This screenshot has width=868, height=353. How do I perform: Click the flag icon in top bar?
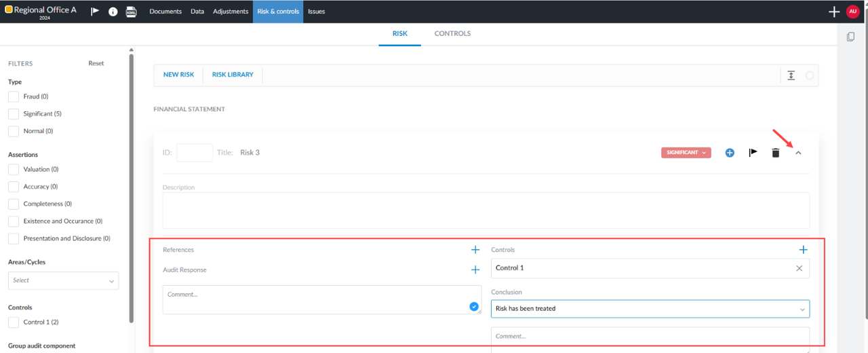(x=95, y=12)
